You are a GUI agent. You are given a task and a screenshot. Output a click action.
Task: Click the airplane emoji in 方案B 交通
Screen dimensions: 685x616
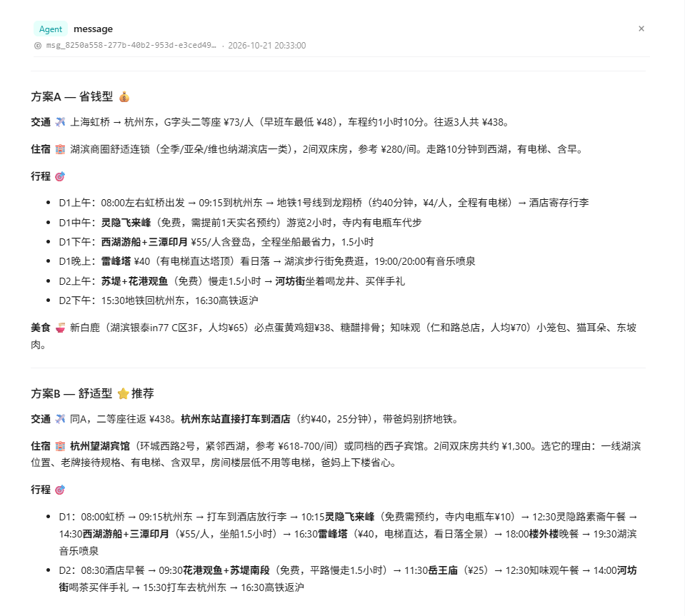[x=60, y=419]
